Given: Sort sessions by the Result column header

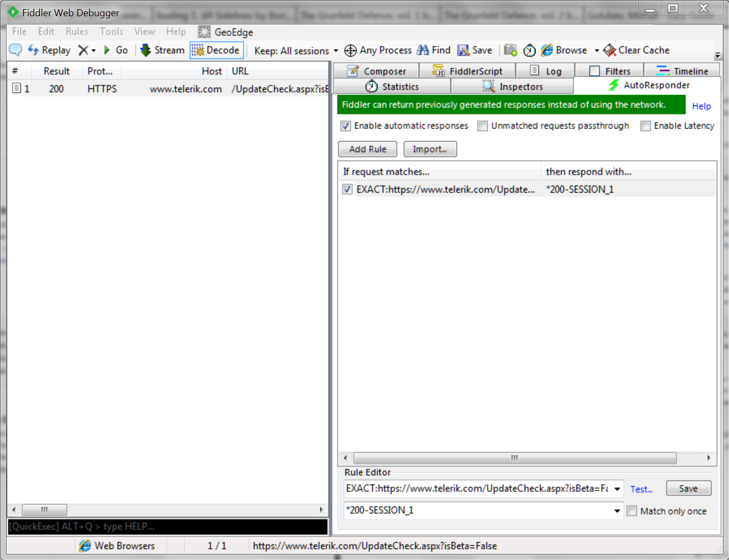Looking at the screenshot, I should point(57,71).
